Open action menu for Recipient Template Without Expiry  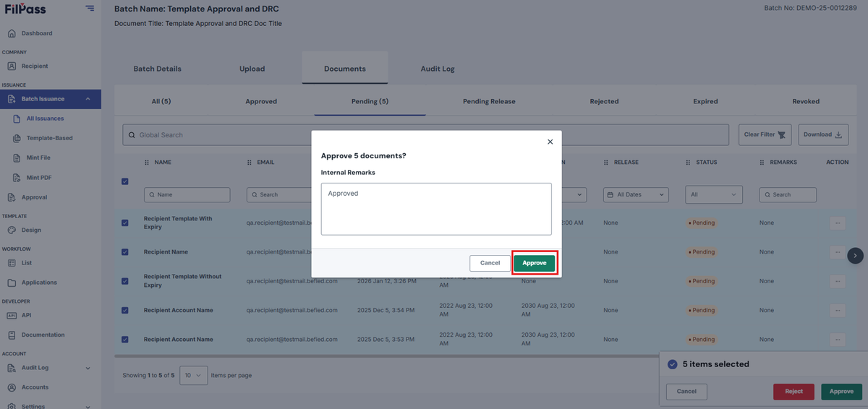pos(838,281)
